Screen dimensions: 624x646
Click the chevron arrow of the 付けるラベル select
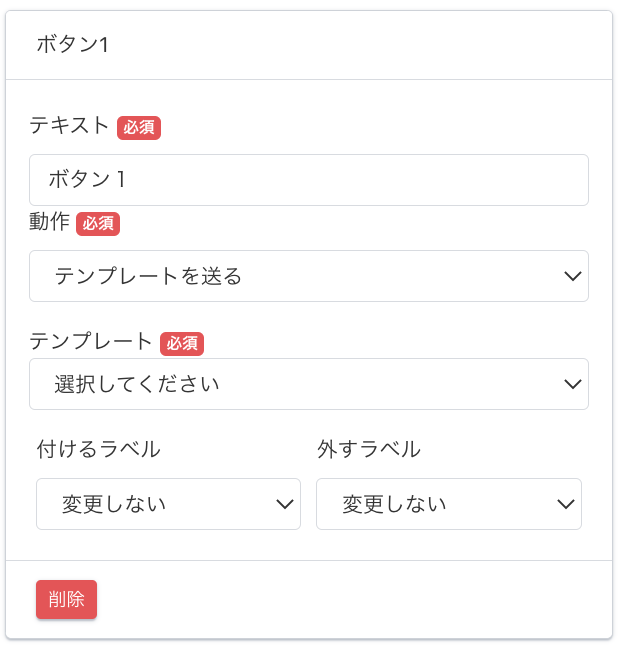coord(284,504)
